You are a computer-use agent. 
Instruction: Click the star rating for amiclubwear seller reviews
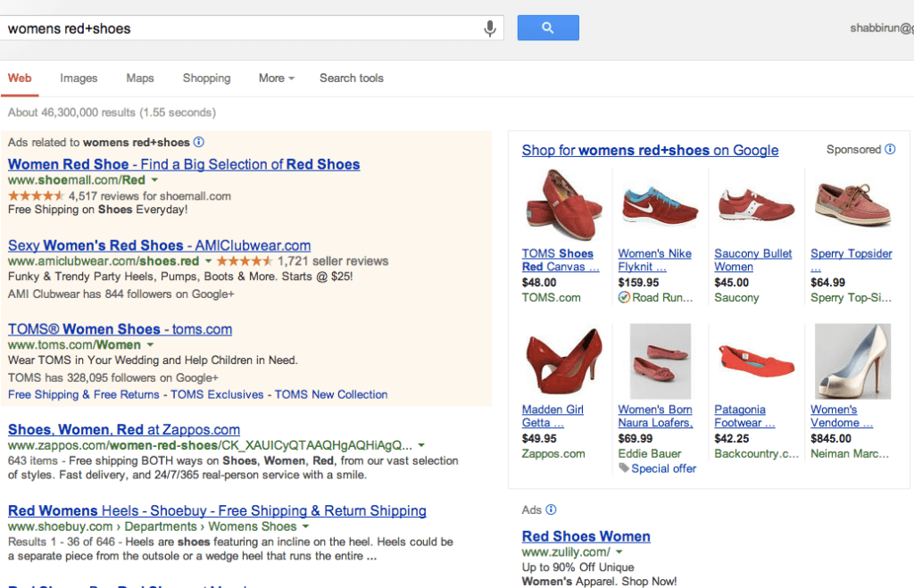245,261
